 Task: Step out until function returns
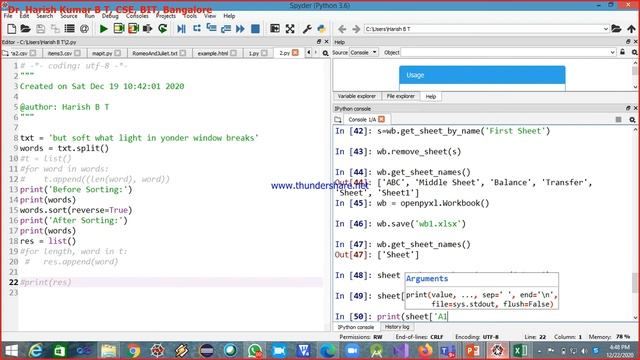(x=226, y=29)
